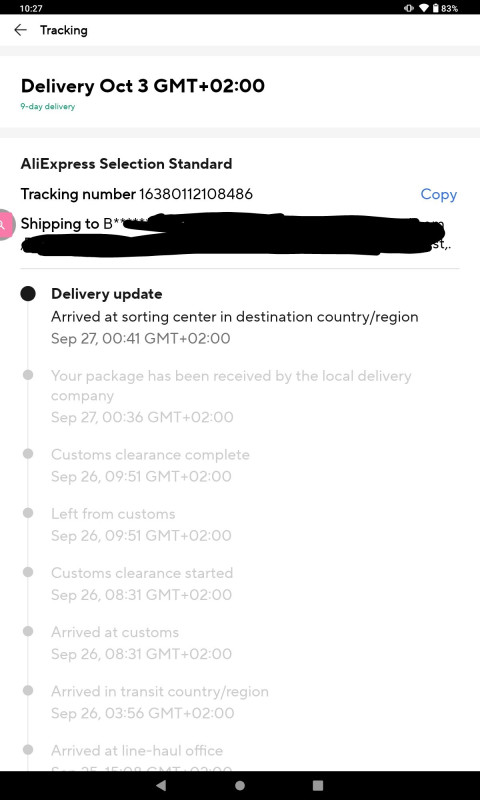Viewport: 480px width, 800px height.
Task: Tap the Delivery Oct 3 heading
Action: [143, 86]
